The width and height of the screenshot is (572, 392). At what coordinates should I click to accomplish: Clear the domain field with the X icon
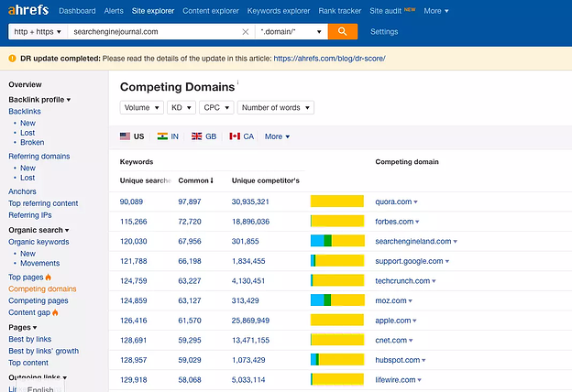point(246,32)
